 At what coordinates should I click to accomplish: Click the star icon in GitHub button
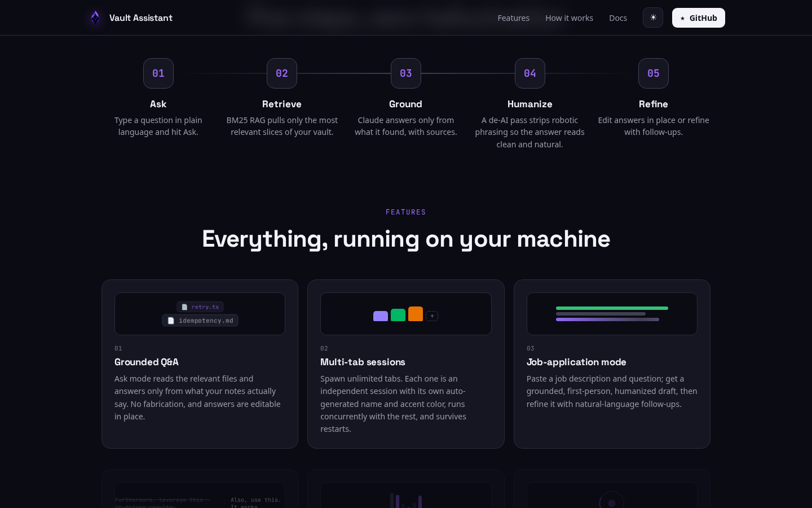pos(682,18)
